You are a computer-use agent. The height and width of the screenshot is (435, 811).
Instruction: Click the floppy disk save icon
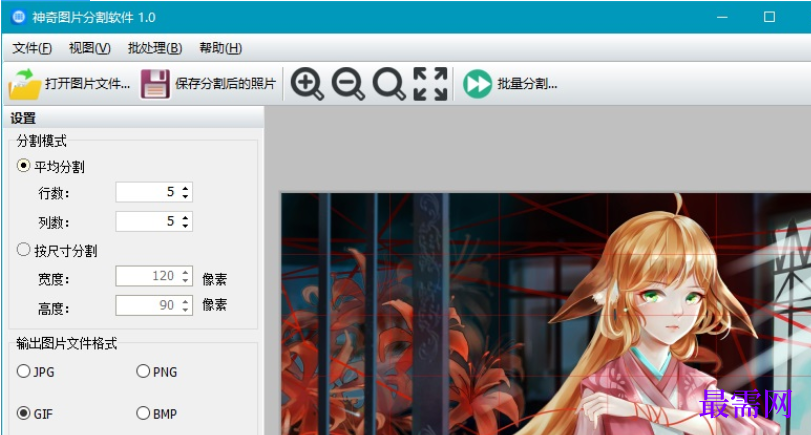point(155,84)
